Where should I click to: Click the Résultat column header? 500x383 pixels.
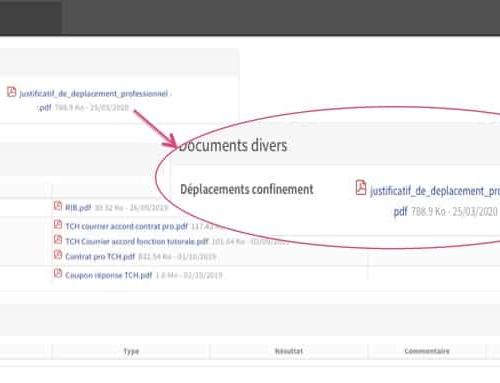click(x=289, y=351)
